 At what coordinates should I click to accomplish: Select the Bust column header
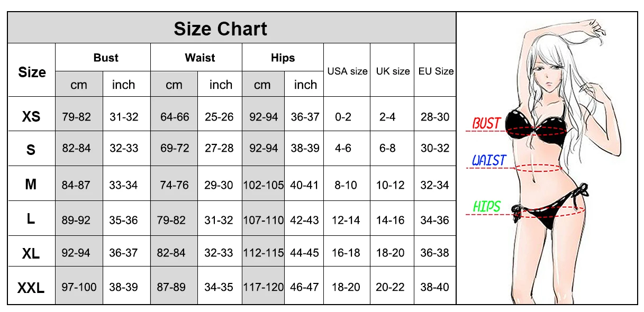tap(106, 58)
